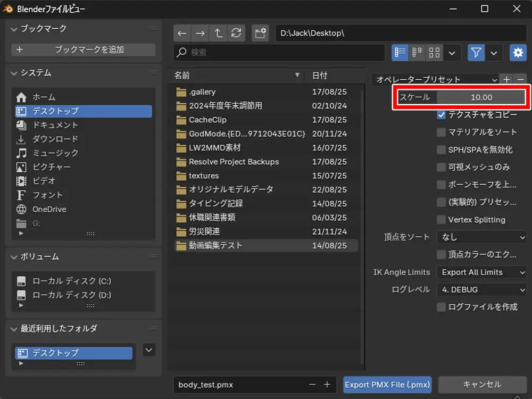This screenshot has height=399, width=532.
Task: Toggle the file filter funnel icon
Action: click(477, 52)
